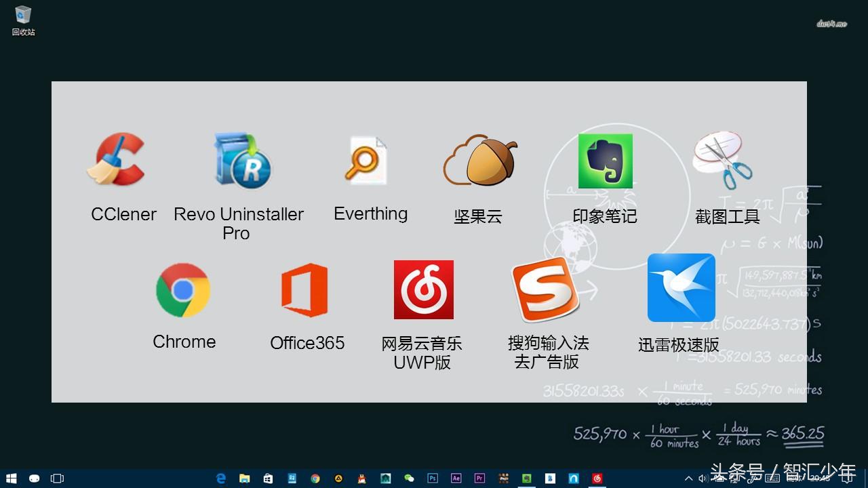Select the Office365 icon

click(x=307, y=289)
